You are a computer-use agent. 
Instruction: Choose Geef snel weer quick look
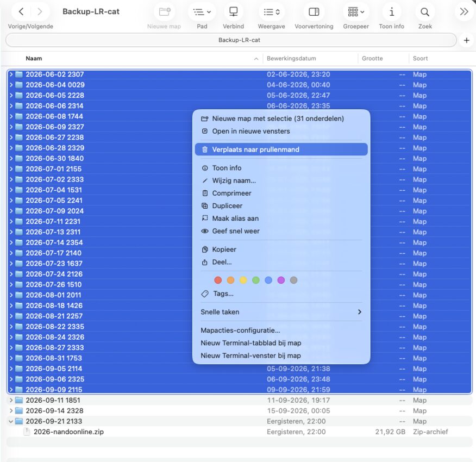coord(281,231)
